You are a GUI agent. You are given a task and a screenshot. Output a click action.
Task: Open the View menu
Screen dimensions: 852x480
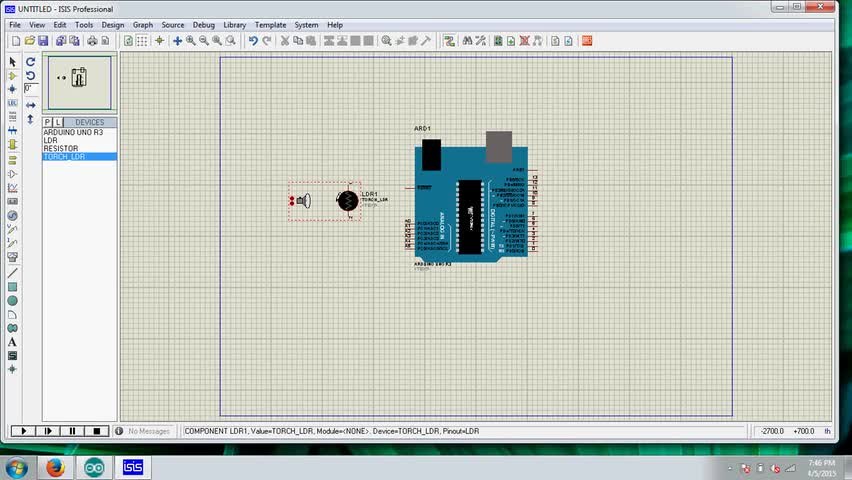pos(37,25)
